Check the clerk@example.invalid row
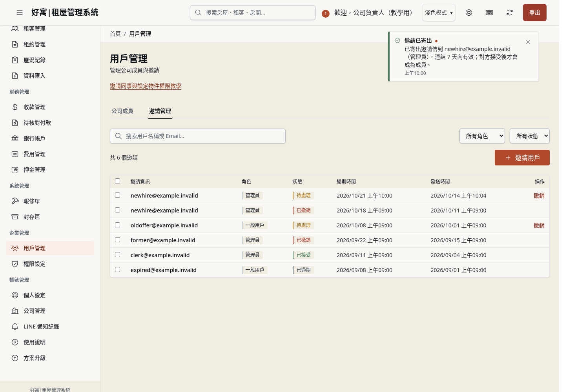Screen dimensions: 565x392 (x=117, y=255)
